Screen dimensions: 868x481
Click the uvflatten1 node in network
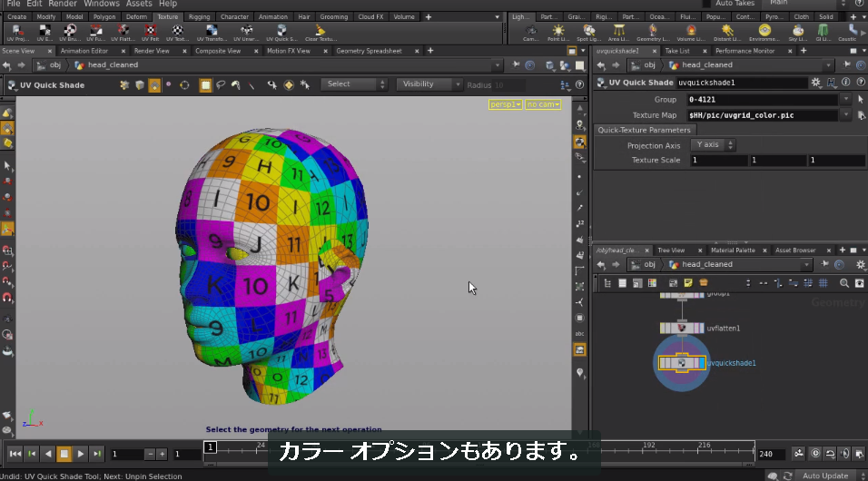tap(682, 329)
